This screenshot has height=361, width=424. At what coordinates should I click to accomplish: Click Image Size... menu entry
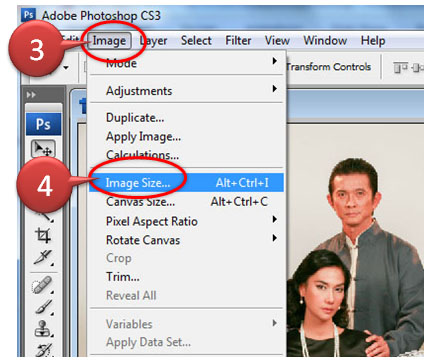(186, 183)
